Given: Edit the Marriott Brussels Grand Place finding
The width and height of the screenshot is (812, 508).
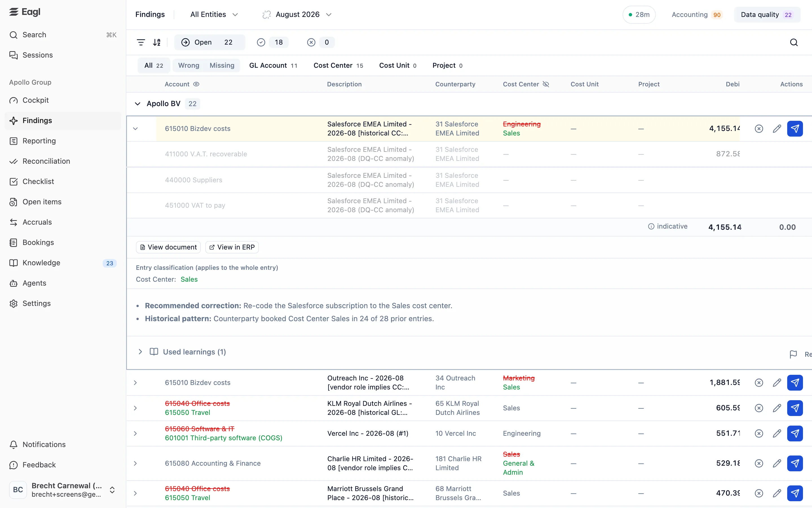Looking at the screenshot, I should pos(777,493).
